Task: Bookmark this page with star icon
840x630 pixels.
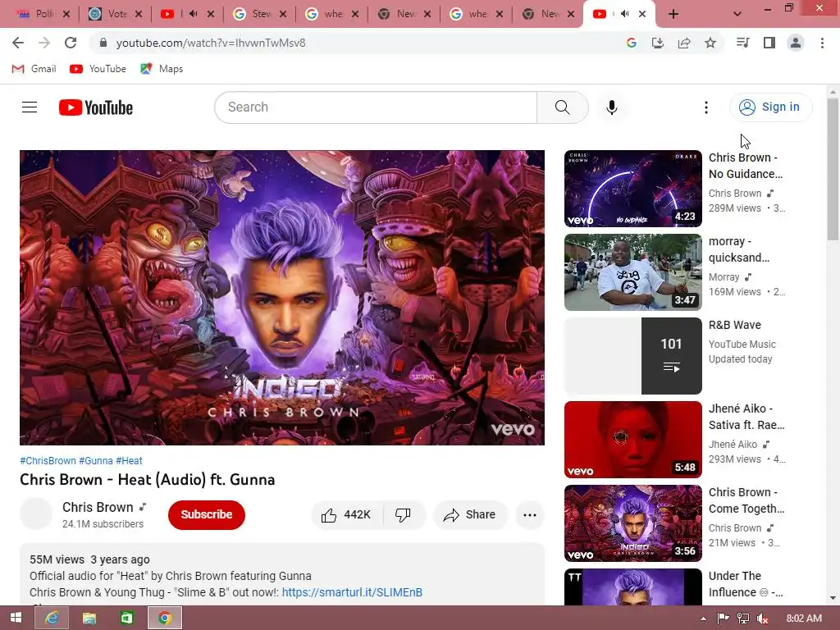Action: tap(710, 43)
